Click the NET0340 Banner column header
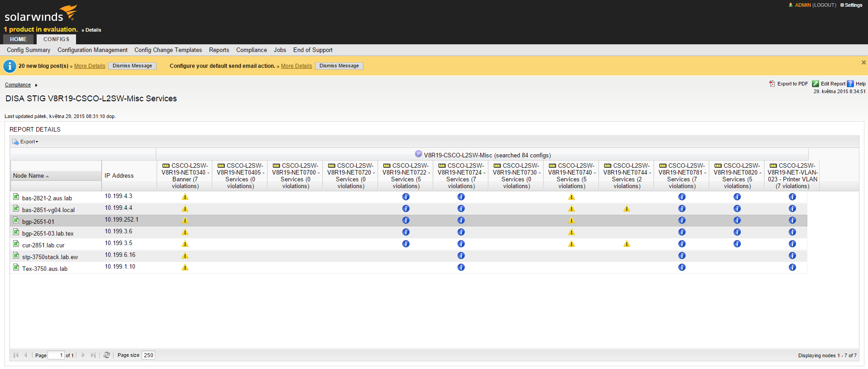The height and width of the screenshot is (369, 868). click(185, 175)
